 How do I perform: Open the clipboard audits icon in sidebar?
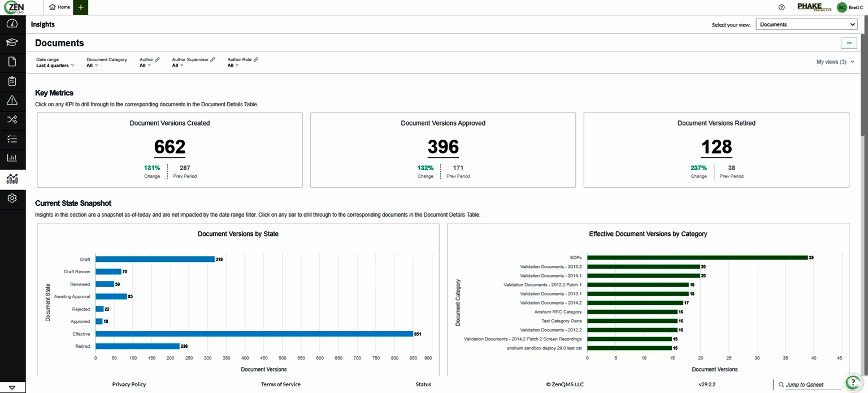pos(12,81)
